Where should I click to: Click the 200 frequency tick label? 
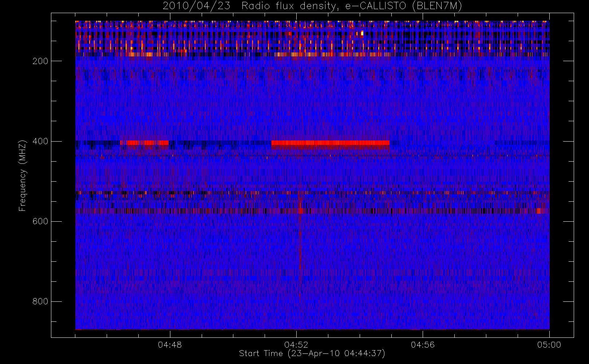tap(40, 61)
